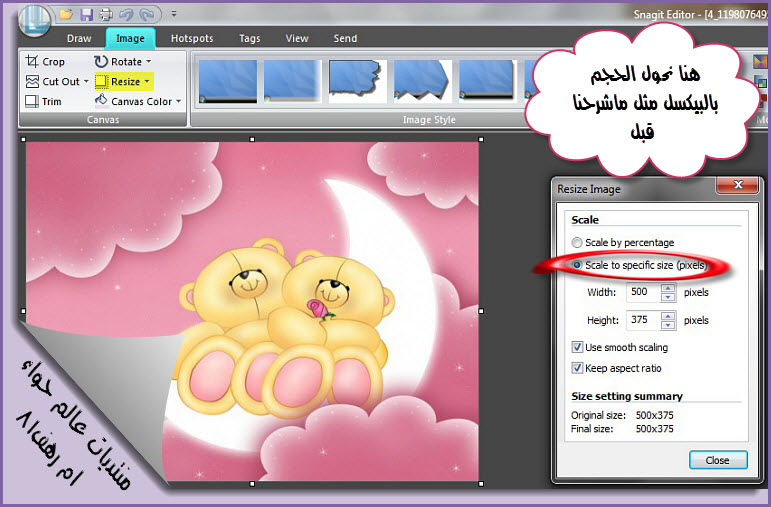This screenshot has width=771, height=507.
Task: Close the Resize Image dialog via Close button
Action: pos(717,460)
